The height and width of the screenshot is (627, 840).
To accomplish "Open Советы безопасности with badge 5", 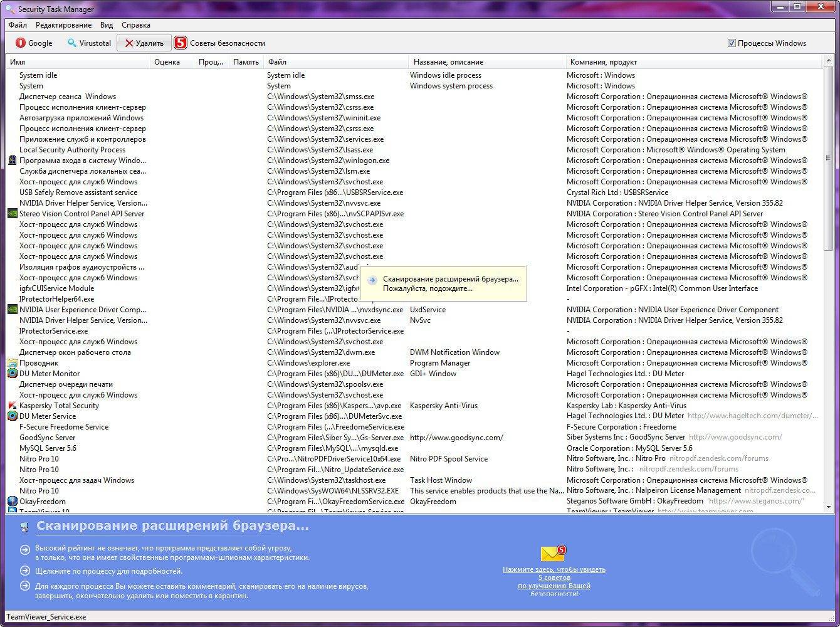I will (x=220, y=43).
